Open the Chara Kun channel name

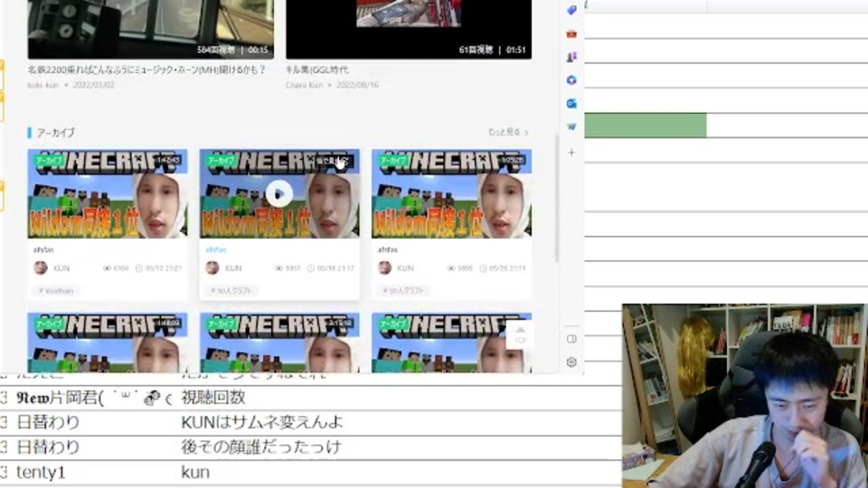(x=304, y=85)
